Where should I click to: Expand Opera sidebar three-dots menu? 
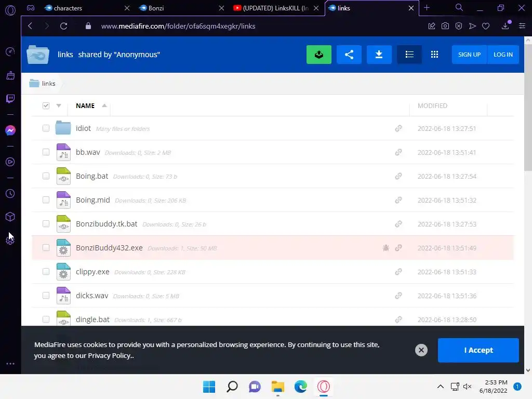10,364
